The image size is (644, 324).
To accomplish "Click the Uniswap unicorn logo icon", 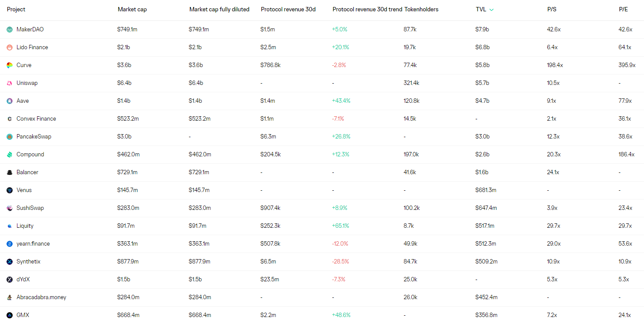I will pyautogui.click(x=10, y=83).
